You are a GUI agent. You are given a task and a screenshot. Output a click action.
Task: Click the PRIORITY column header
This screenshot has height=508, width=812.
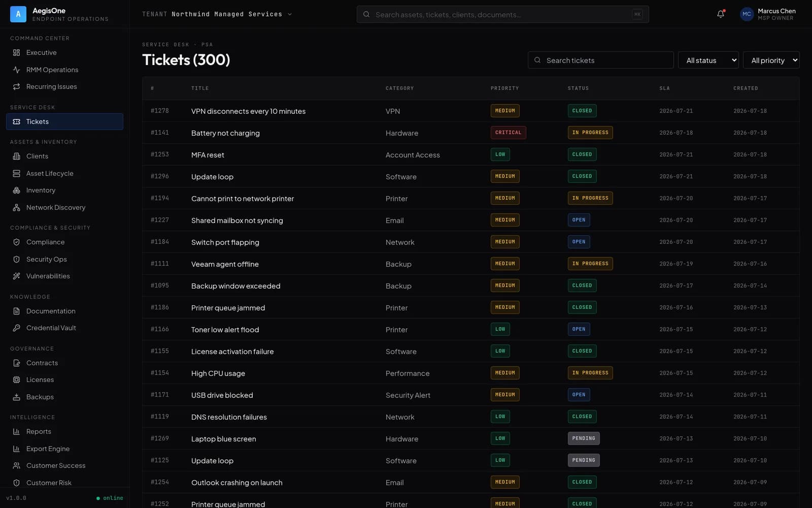pos(504,88)
